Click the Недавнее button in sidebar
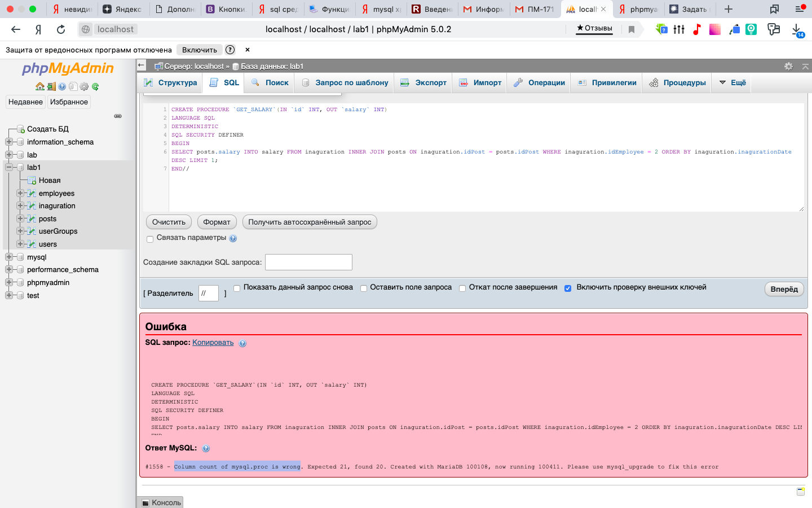Image resolution: width=812 pixels, height=508 pixels. point(25,102)
